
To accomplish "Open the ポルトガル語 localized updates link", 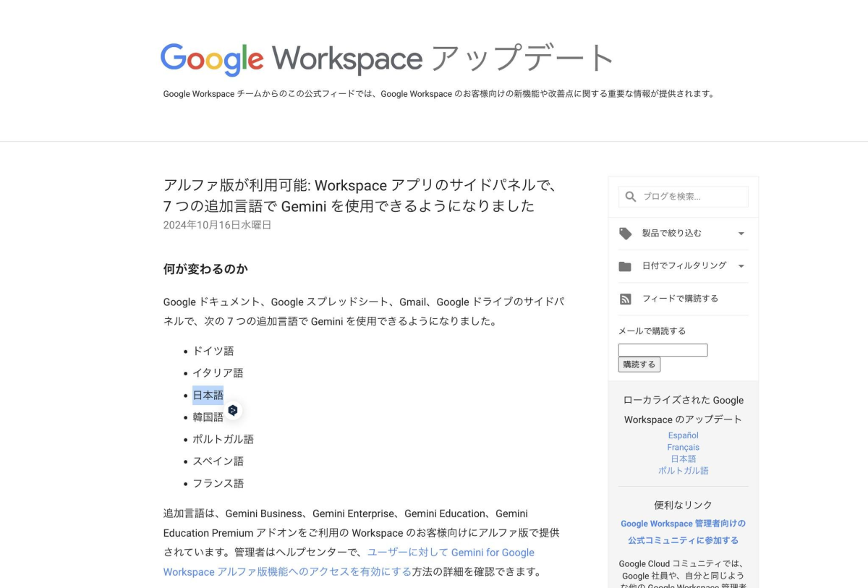I will pyautogui.click(x=683, y=470).
